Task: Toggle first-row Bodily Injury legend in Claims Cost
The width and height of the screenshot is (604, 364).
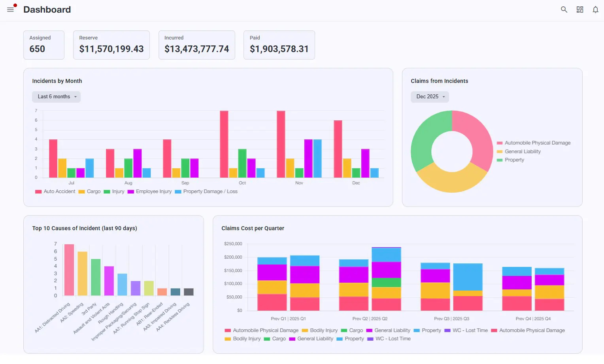Action: 320,330
